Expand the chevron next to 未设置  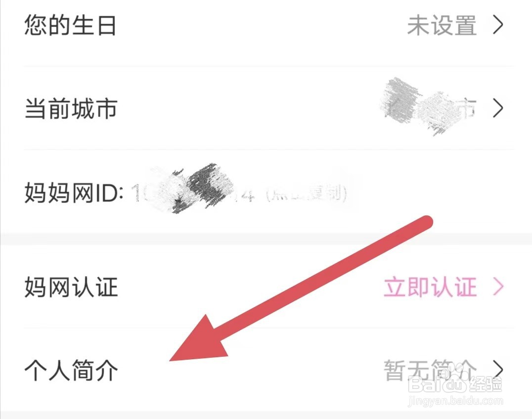pyautogui.click(x=498, y=25)
